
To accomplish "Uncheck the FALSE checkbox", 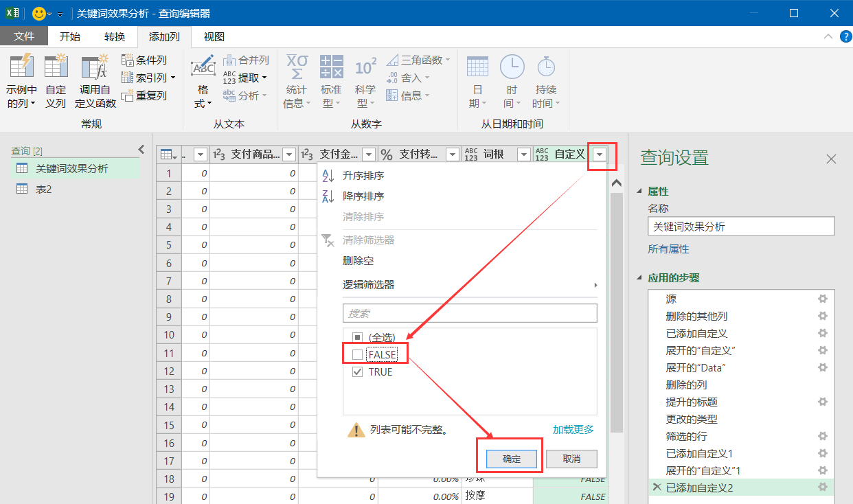I will pos(357,354).
